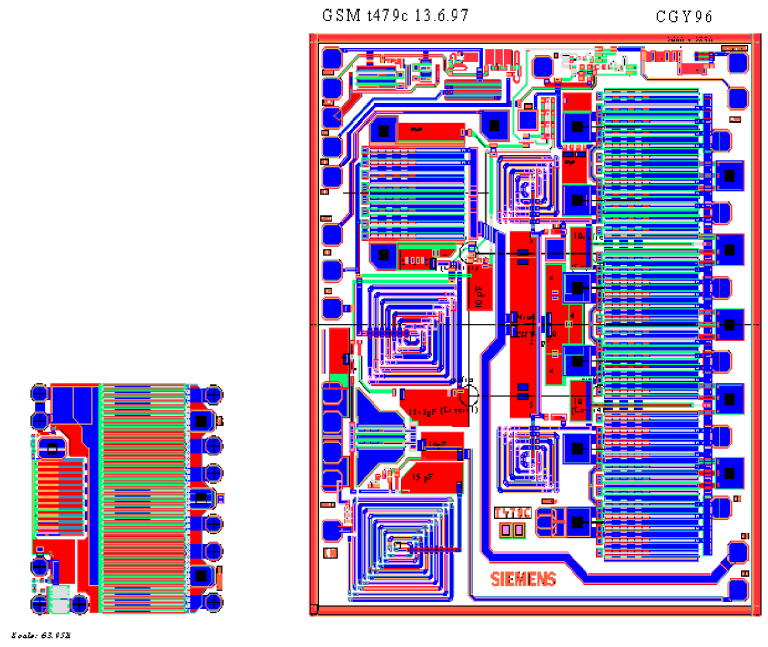
Task: Select the bottom-right corner bond pad of large die
Action: [x=738, y=553]
